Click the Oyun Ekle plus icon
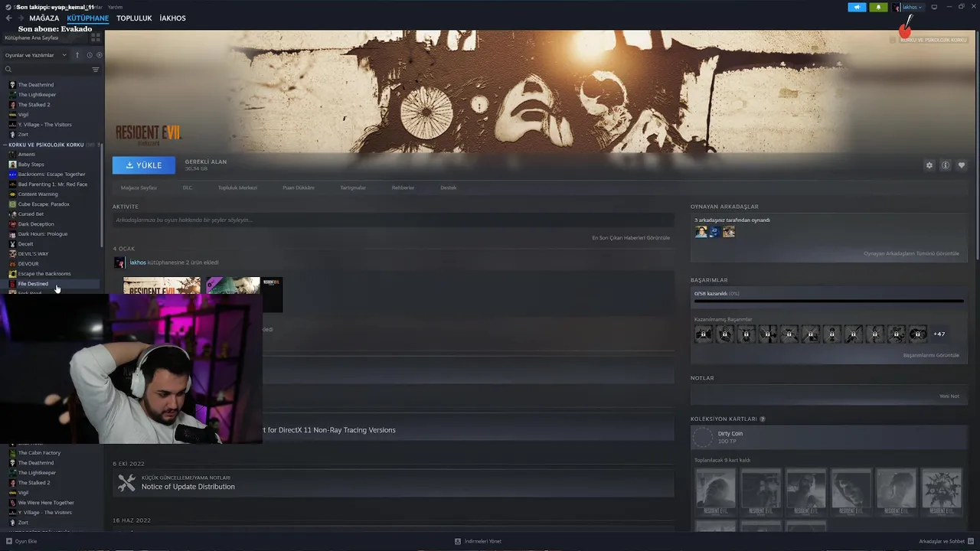Screen dimensions: 980x551 pos(9,541)
